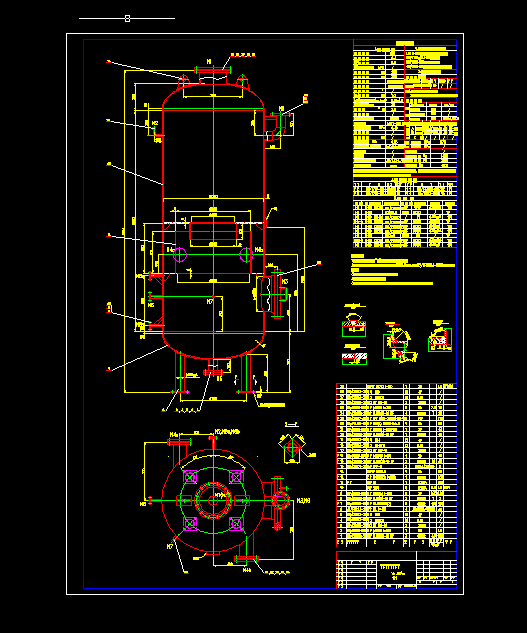Click the central flange circle in the plan view

(x=213, y=501)
